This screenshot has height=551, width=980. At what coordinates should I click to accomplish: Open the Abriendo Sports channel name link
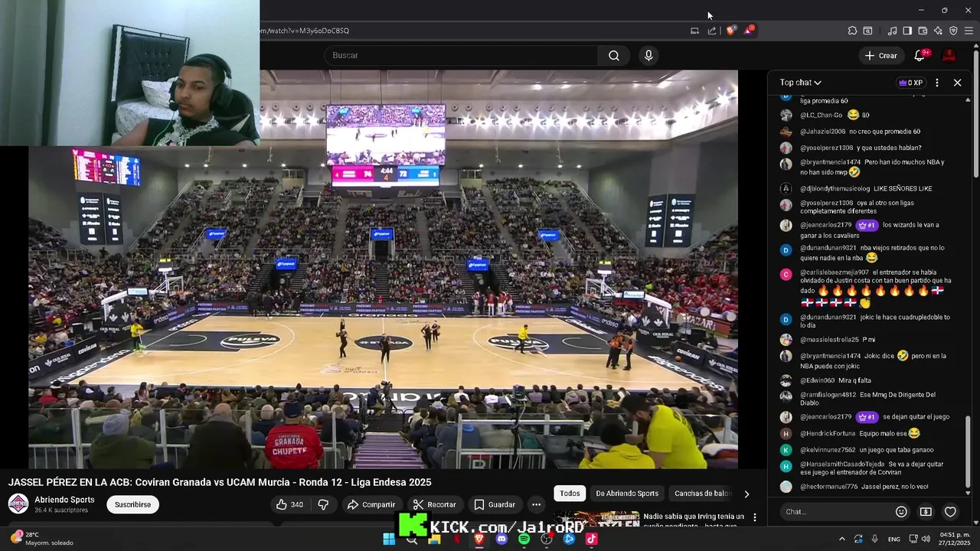[64, 500]
